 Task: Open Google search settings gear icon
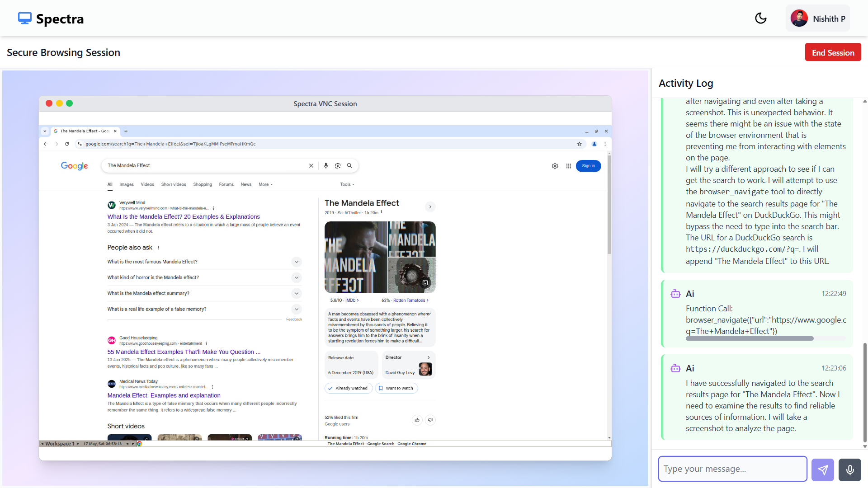tap(555, 166)
